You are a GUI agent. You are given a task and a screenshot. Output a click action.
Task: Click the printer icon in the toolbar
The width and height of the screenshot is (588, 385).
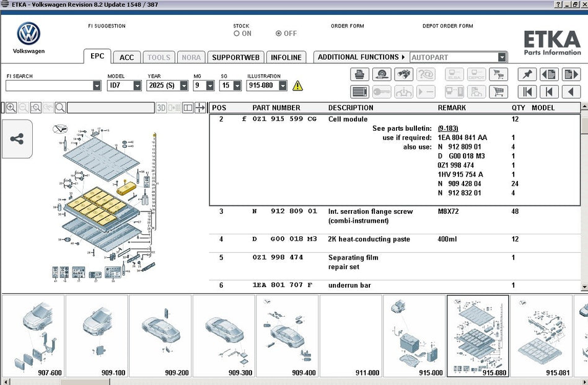[x=360, y=74]
